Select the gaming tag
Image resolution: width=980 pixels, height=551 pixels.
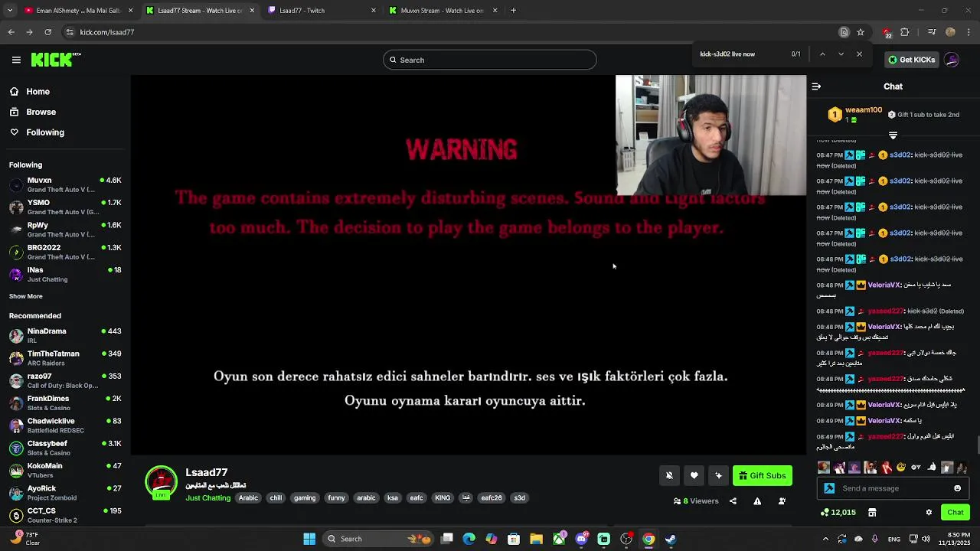305,497
